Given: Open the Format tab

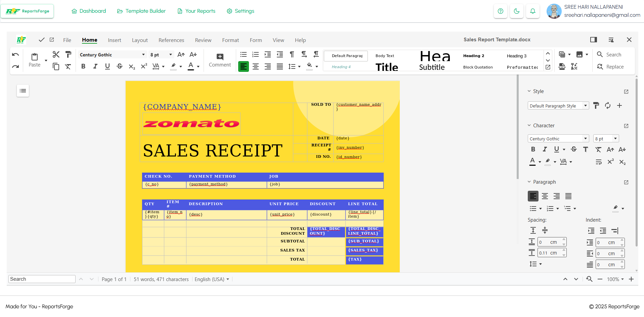Looking at the screenshot, I should 230,40.
